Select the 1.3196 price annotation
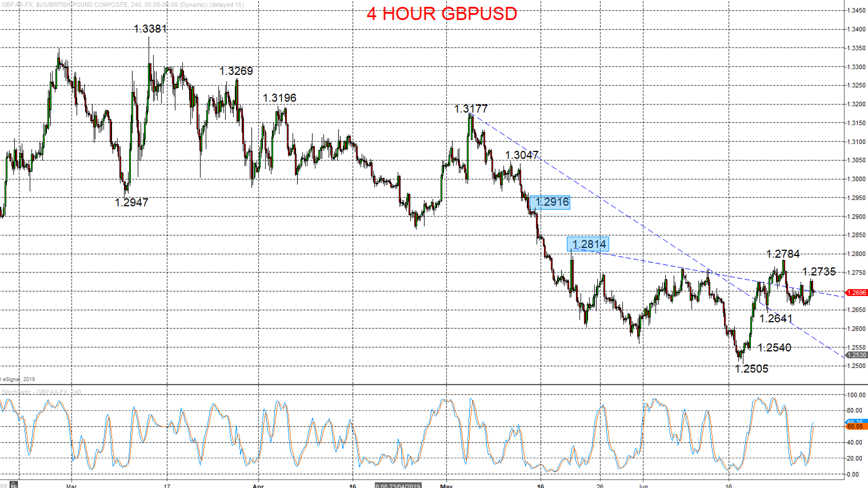Screen dimensions: 868x488 tap(279, 98)
